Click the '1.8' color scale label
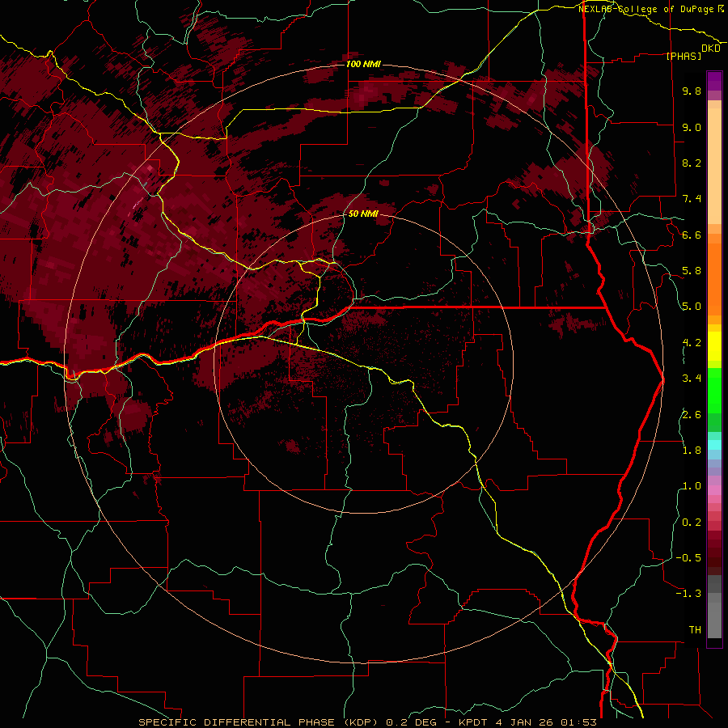The width and height of the screenshot is (728, 728). coord(692,451)
